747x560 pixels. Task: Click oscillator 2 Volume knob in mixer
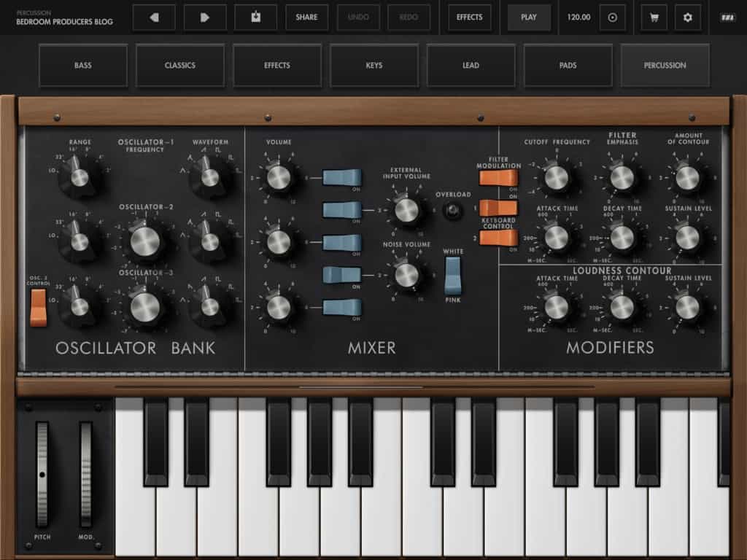click(x=279, y=242)
